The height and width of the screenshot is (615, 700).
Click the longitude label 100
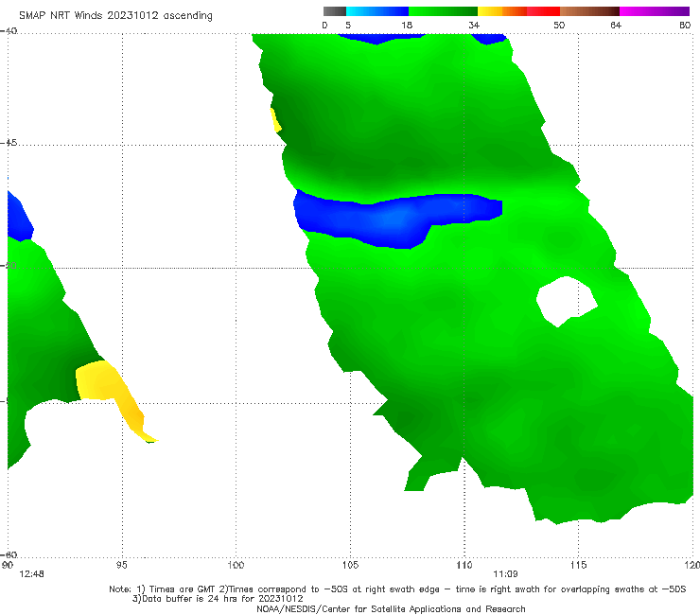(236, 565)
